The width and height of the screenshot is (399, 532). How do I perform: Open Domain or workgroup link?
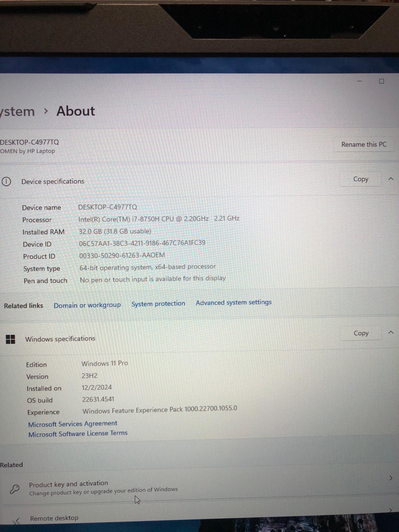(87, 305)
